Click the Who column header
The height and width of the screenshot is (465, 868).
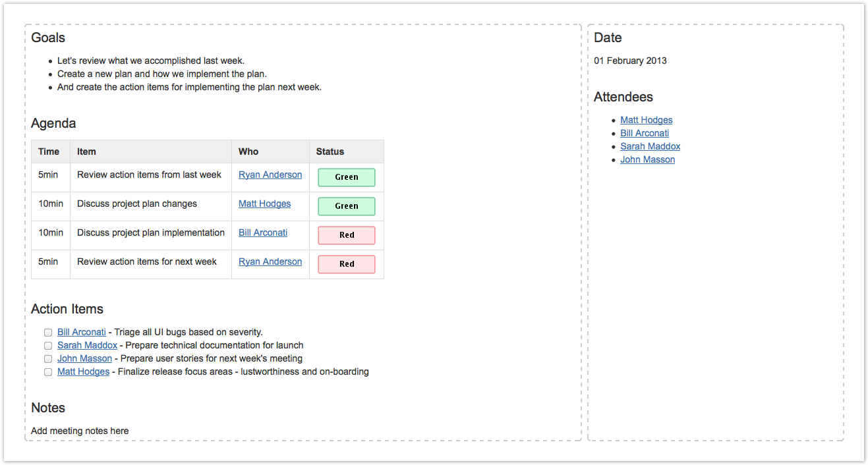[x=271, y=151]
